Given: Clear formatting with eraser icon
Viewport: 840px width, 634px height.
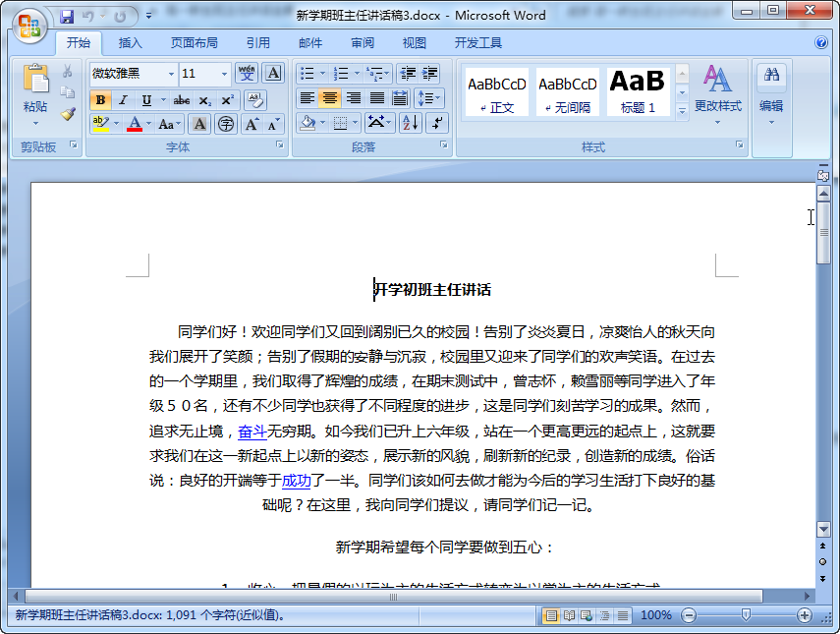Looking at the screenshot, I should (255, 100).
